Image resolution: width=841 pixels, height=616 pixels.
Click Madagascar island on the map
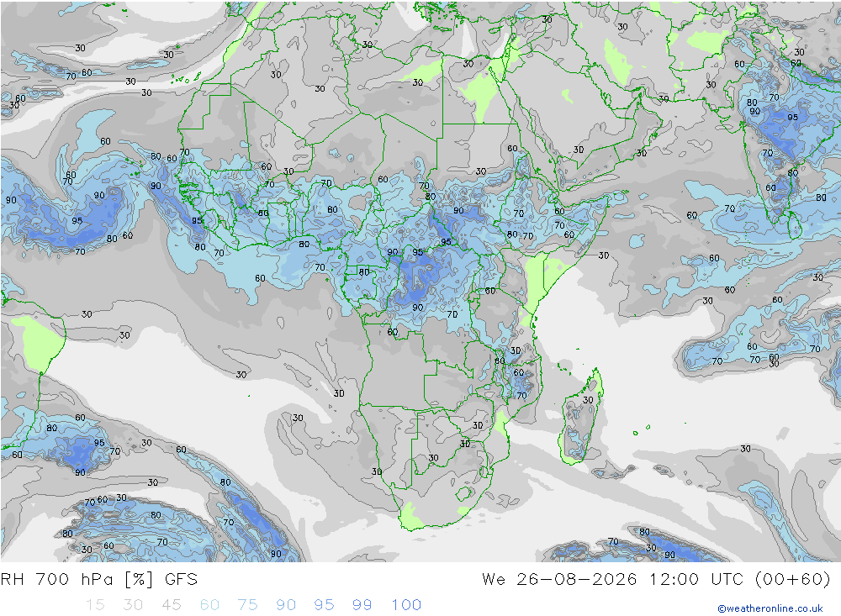click(x=581, y=419)
